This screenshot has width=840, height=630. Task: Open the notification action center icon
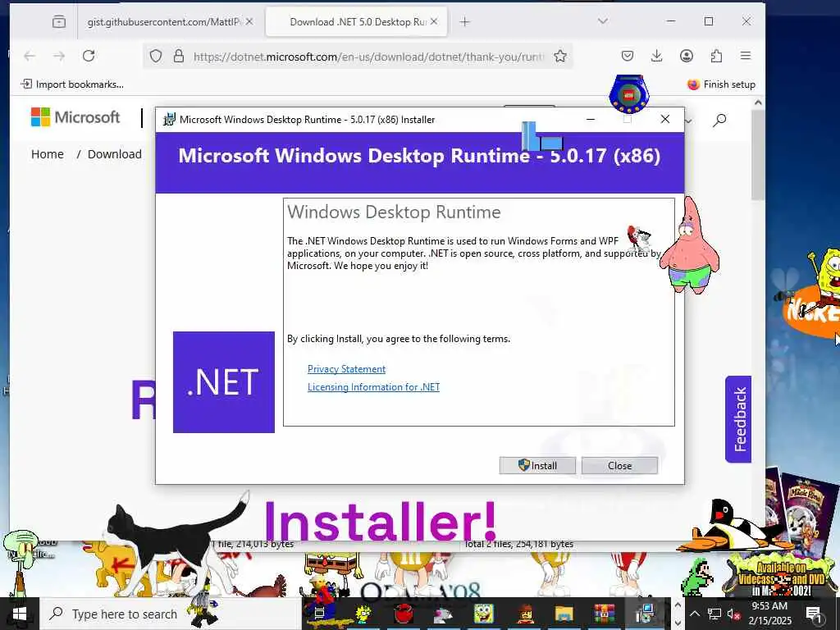[813, 614]
